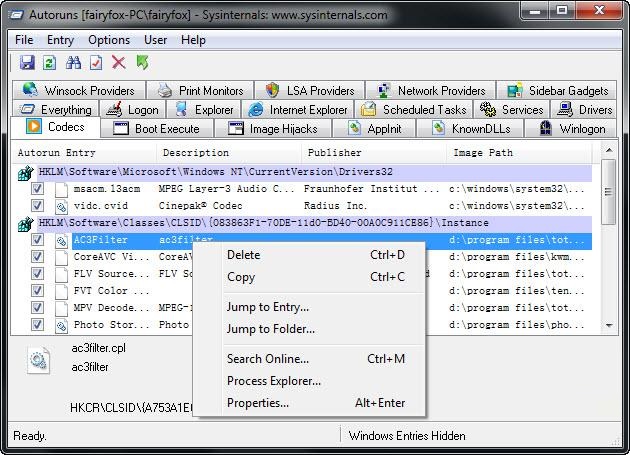This screenshot has width=630, height=455.
Task: Click the binoculars Find toolbar icon
Action: [x=73, y=63]
